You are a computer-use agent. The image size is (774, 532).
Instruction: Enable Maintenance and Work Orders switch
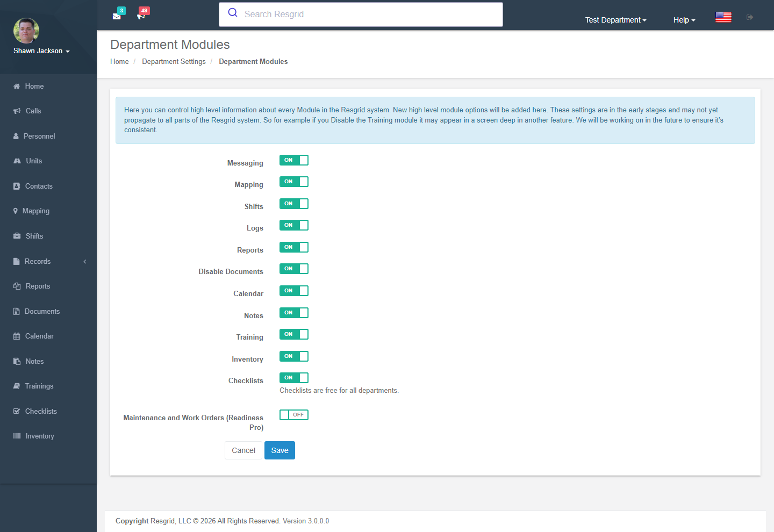pyautogui.click(x=294, y=415)
